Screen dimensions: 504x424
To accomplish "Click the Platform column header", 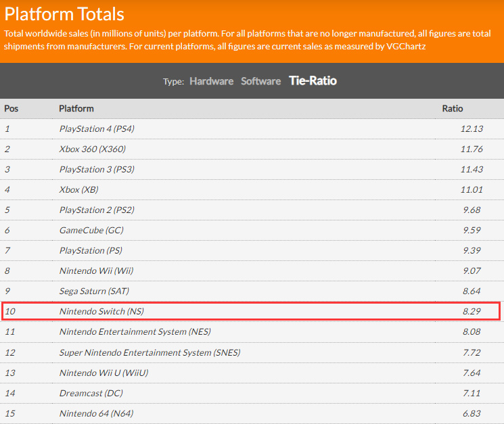I will 76,108.
